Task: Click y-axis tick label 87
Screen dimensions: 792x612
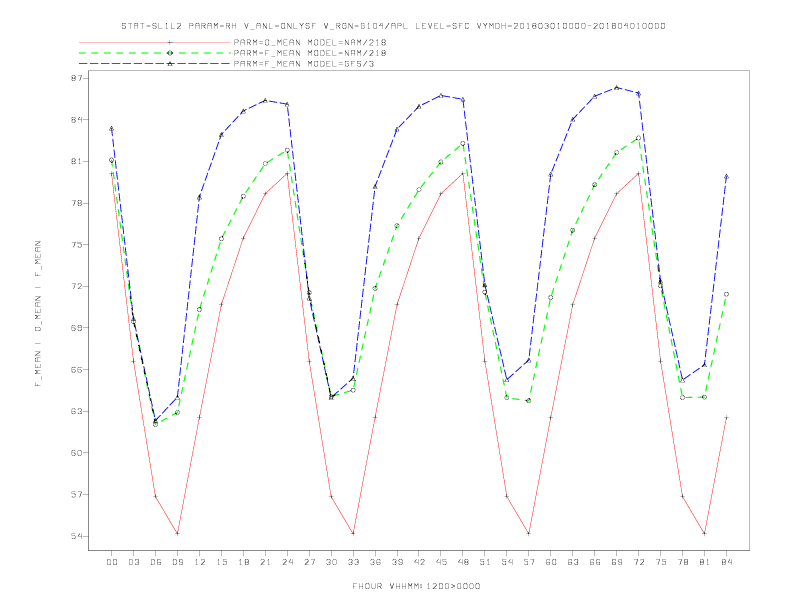Action: pos(78,79)
